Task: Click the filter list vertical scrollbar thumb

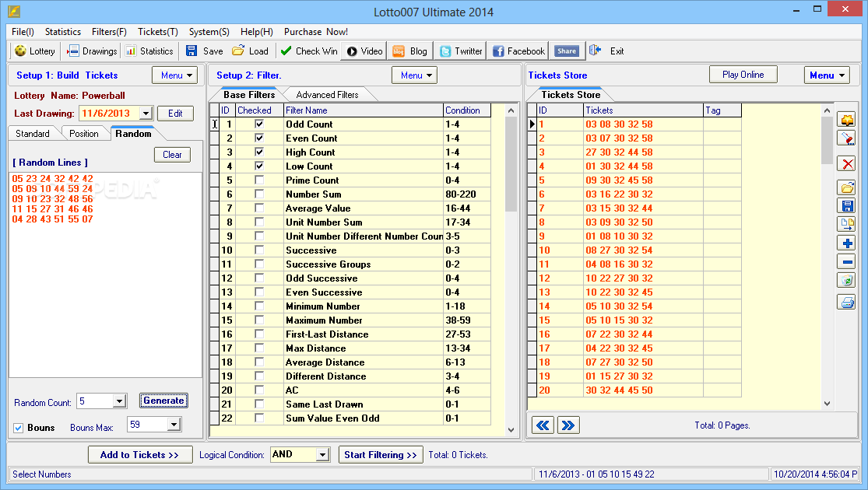Action: click(511, 165)
